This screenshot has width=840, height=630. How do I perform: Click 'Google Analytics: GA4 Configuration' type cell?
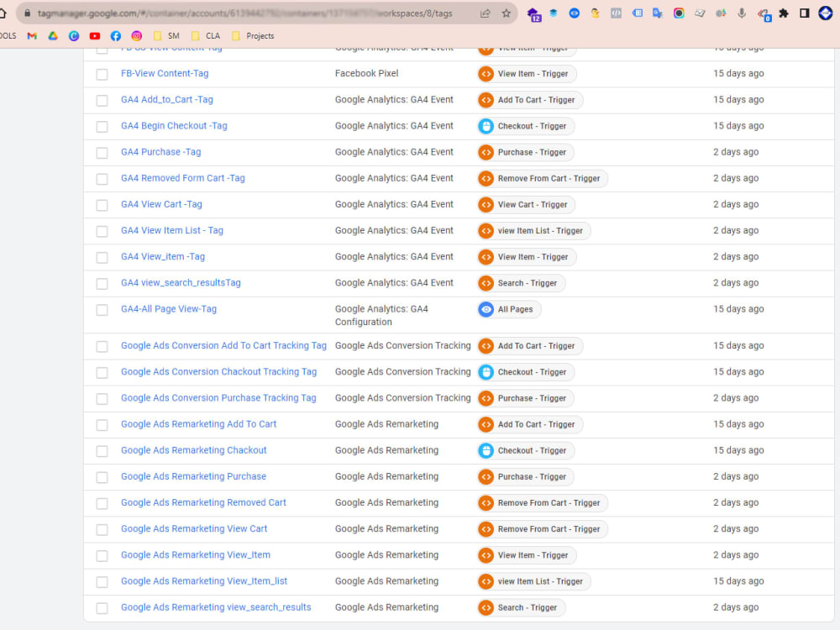(381, 315)
